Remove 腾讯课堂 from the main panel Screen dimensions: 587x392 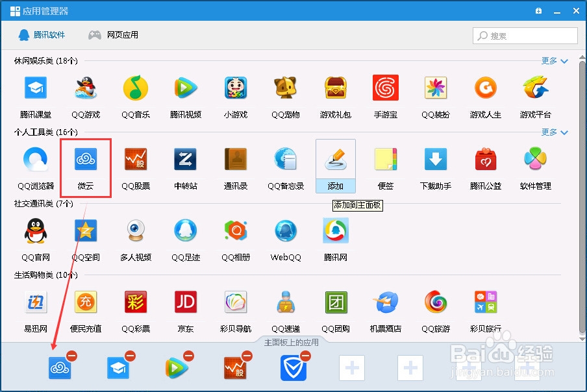[x=131, y=356]
